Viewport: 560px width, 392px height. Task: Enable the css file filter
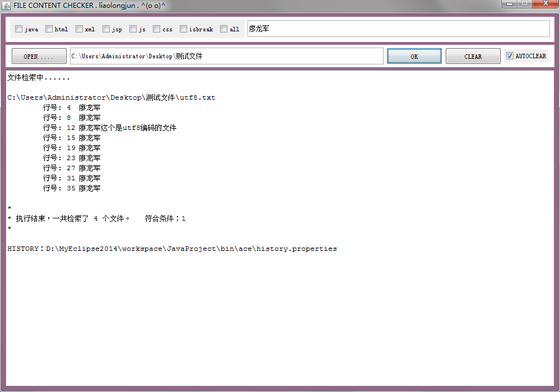[156, 29]
